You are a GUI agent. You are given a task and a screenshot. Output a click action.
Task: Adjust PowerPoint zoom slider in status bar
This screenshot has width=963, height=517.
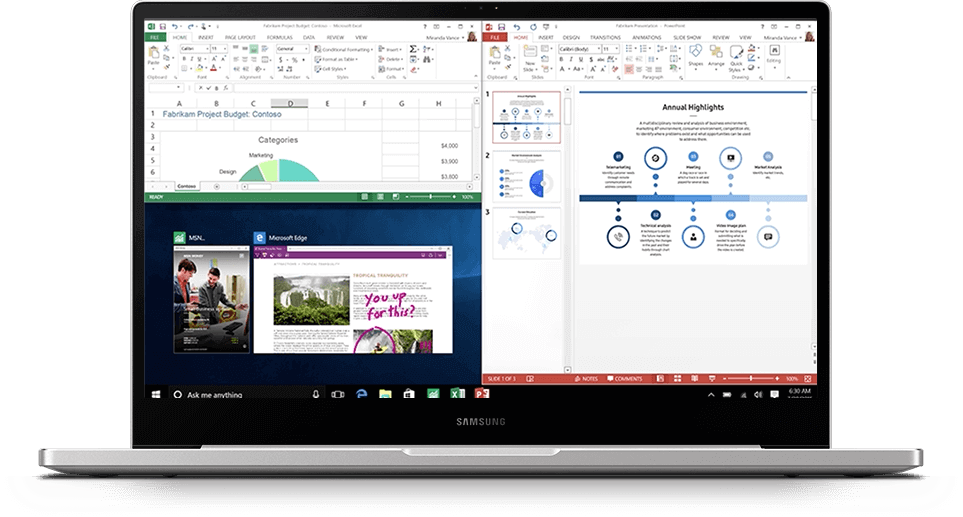point(751,378)
